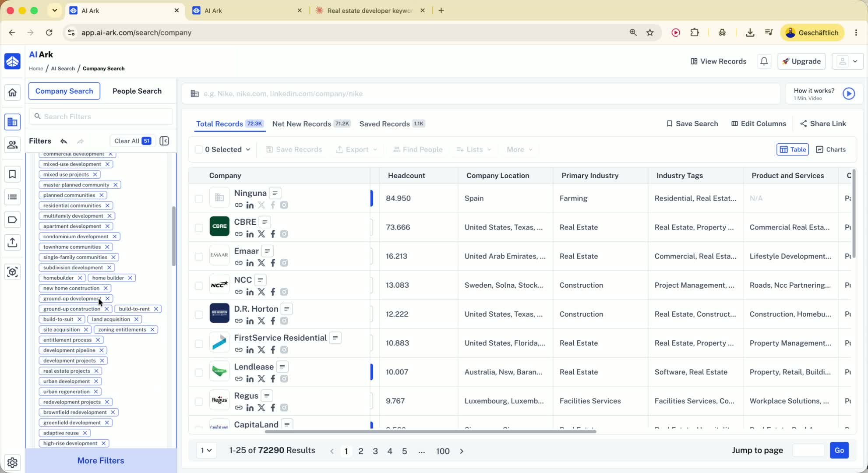Remove the zoning entitlements filter tag
868x473 pixels.
[152, 330]
